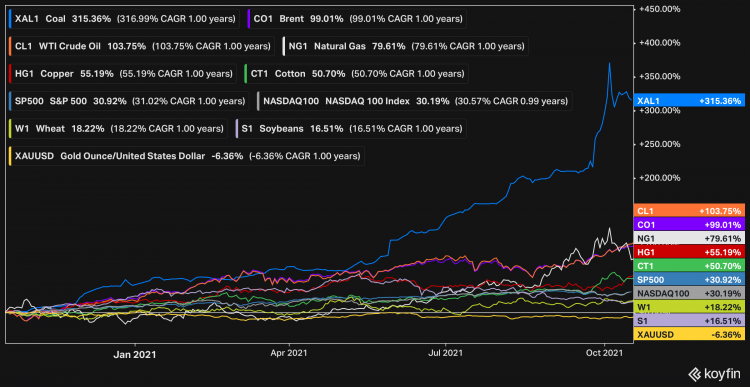Click the blue XAL1 +315.36% price tag
The height and width of the screenshot is (387, 750).
pos(689,101)
